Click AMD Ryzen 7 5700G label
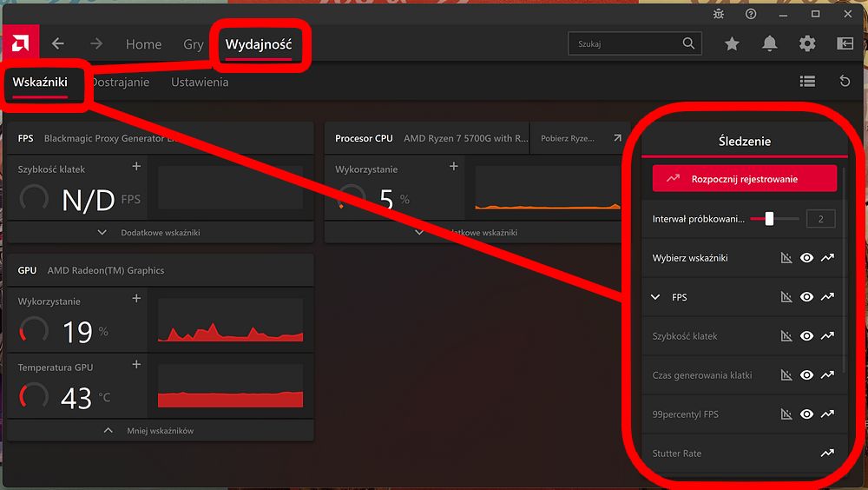This screenshot has height=490, width=868. tap(465, 138)
